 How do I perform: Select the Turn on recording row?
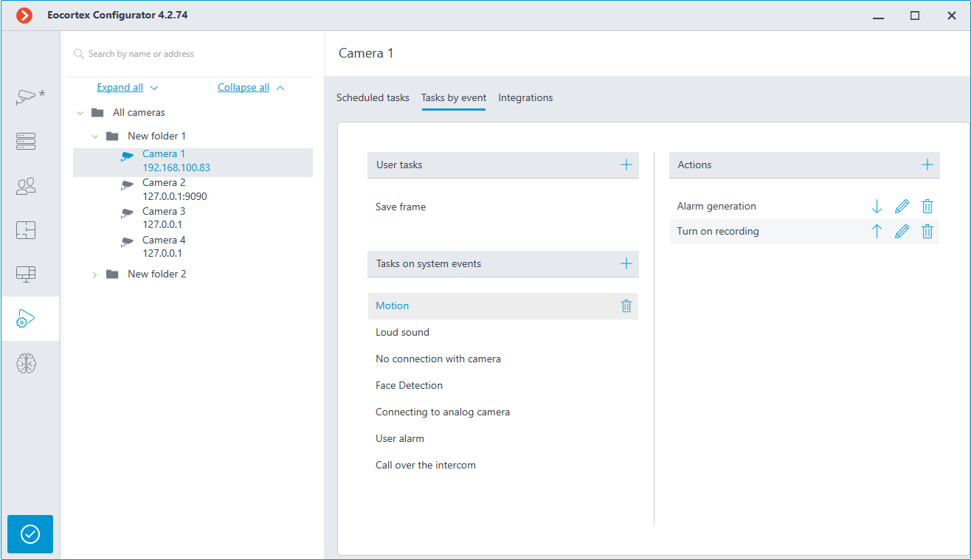[x=804, y=232]
